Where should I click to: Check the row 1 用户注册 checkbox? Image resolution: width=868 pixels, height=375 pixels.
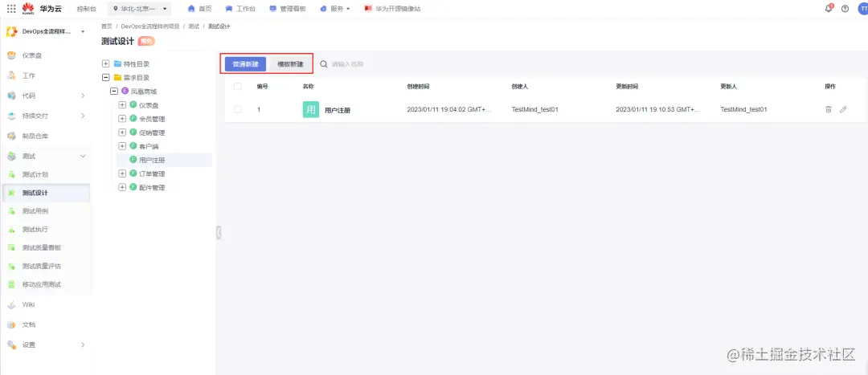pos(238,109)
